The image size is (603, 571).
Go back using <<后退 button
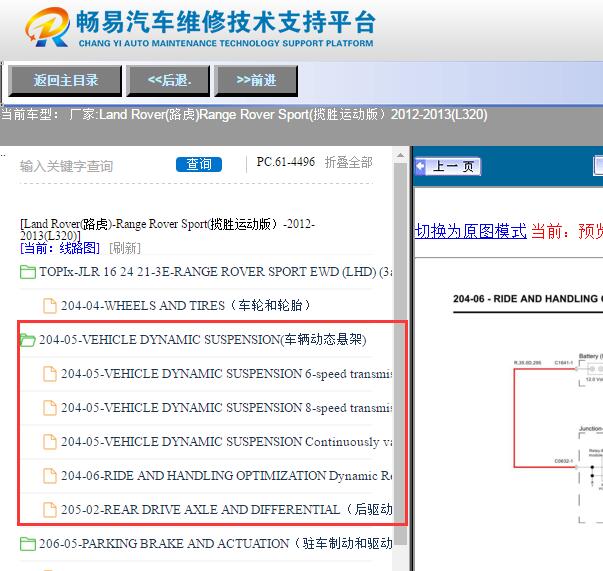click(x=168, y=80)
